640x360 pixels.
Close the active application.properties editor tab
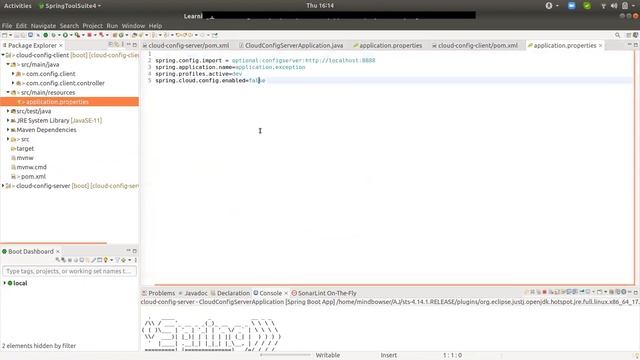coord(600,45)
